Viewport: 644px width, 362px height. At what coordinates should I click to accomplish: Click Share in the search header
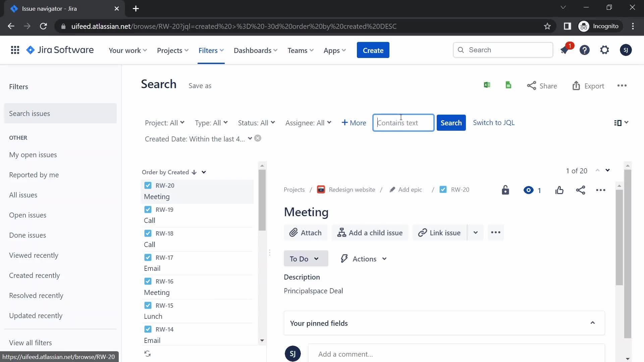pyautogui.click(x=542, y=86)
